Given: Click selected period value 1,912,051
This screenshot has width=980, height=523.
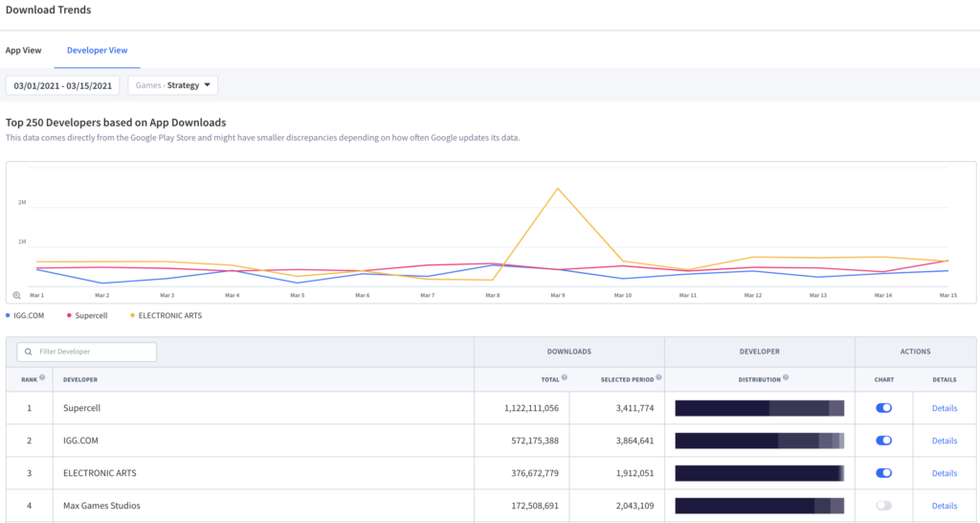Looking at the screenshot, I should pyautogui.click(x=635, y=473).
